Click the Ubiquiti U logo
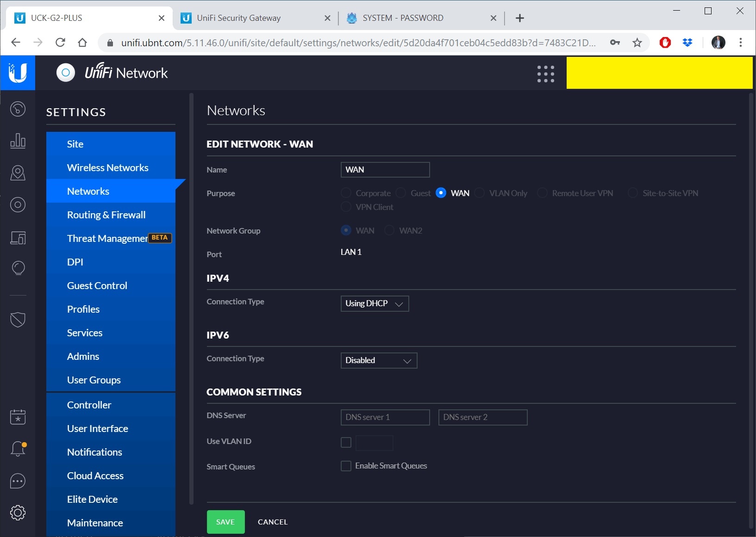The image size is (756, 537). pyautogui.click(x=18, y=73)
